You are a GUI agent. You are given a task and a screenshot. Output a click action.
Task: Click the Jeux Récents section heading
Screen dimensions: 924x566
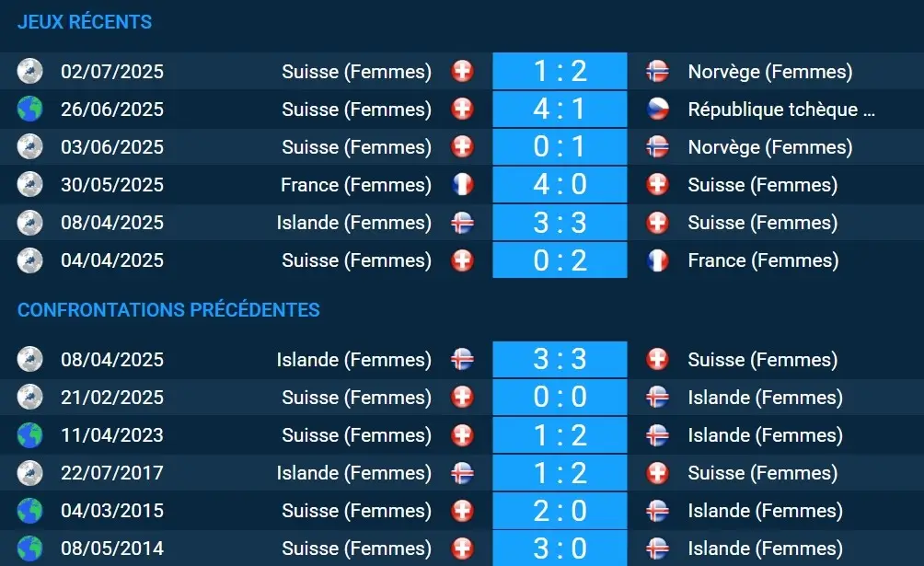pos(85,22)
